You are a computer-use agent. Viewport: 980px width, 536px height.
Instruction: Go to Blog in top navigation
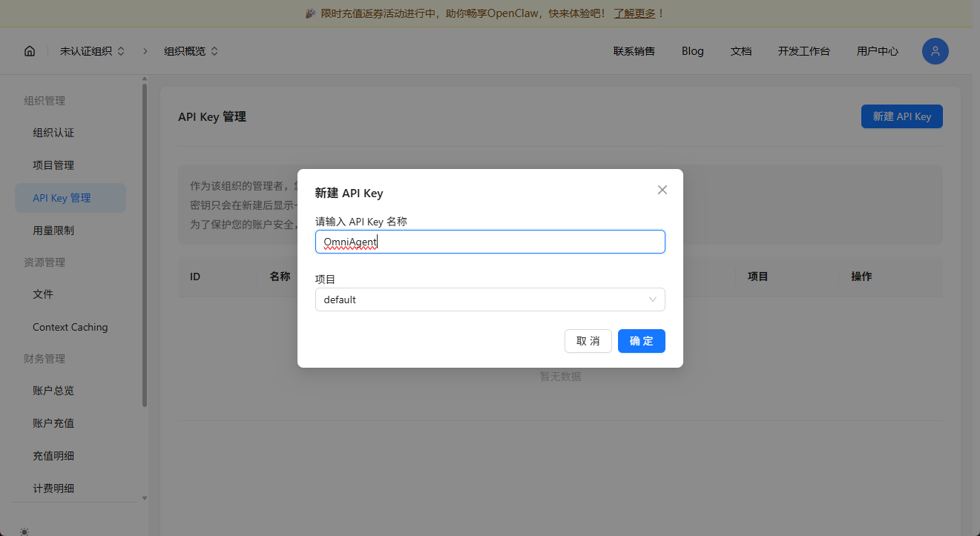tap(692, 51)
